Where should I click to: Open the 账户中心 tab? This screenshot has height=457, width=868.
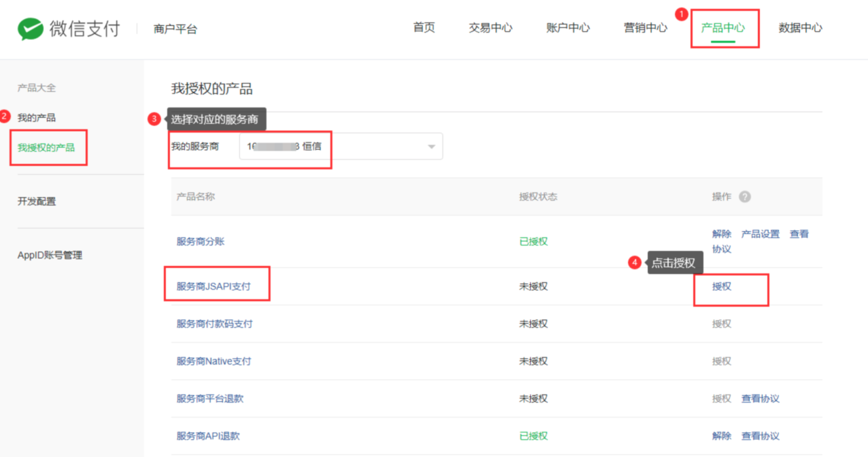click(568, 28)
